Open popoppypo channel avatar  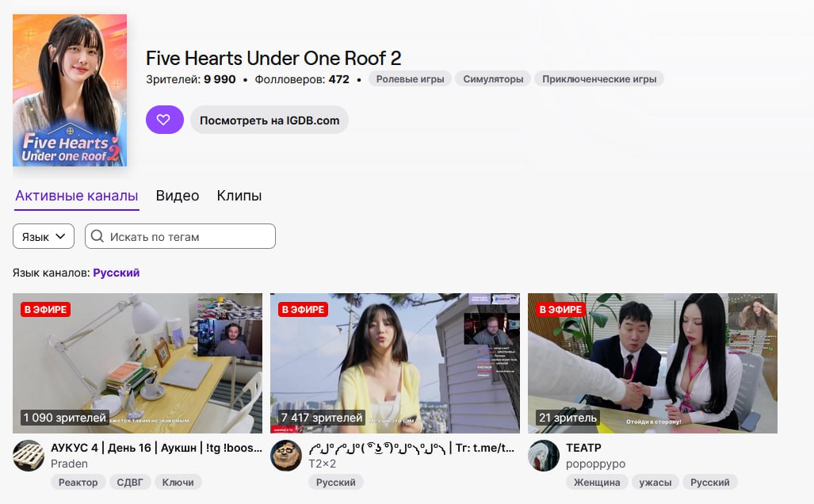pyautogui.click(x=544, y=456)
